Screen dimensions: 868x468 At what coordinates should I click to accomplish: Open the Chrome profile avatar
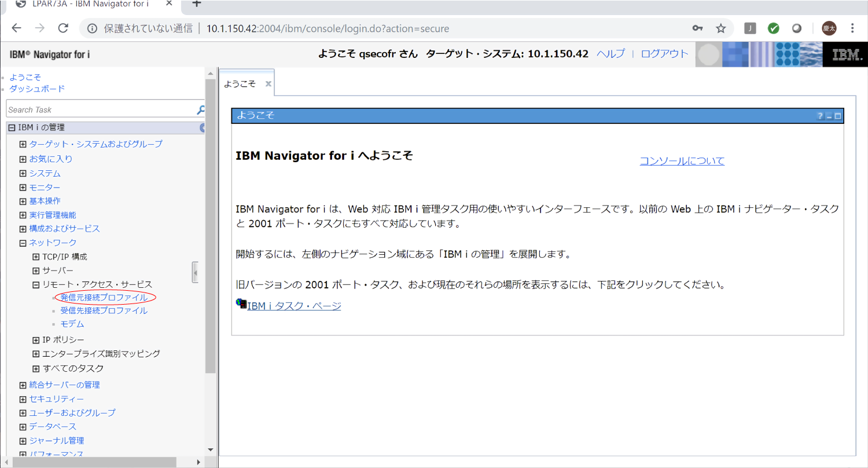click(829, 28)
